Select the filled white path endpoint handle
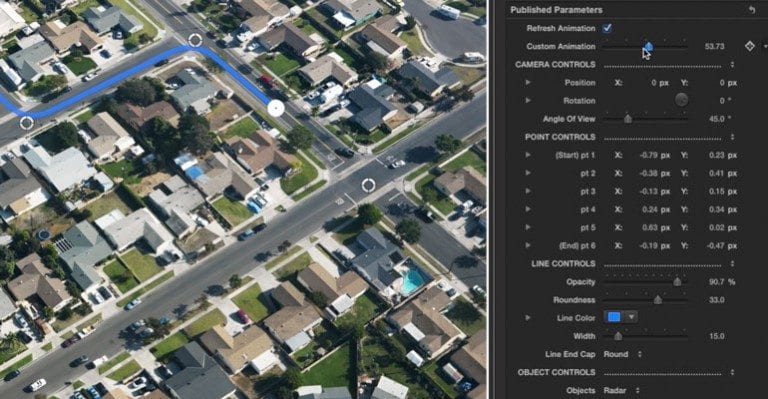The width and height of the screenshot is (768, 399). point(276,108)
